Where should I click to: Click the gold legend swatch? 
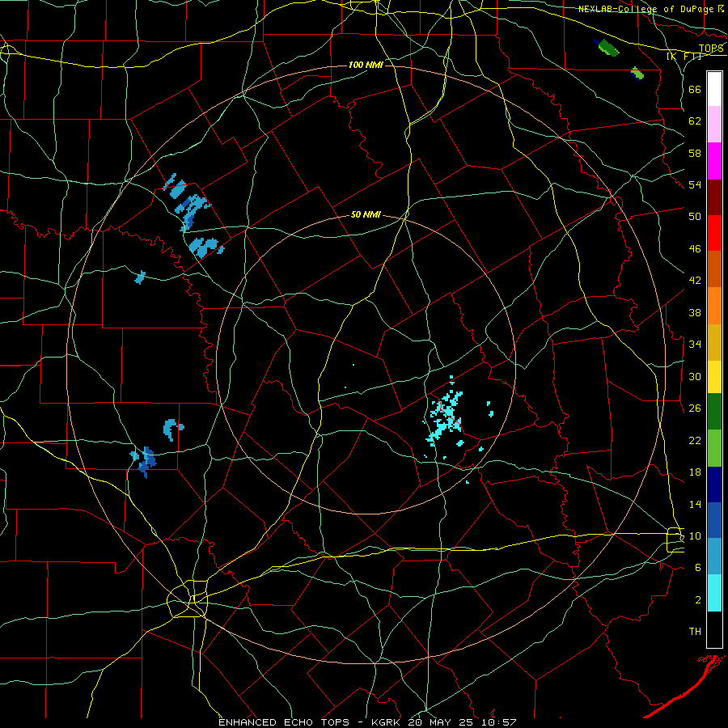(714, 342)
